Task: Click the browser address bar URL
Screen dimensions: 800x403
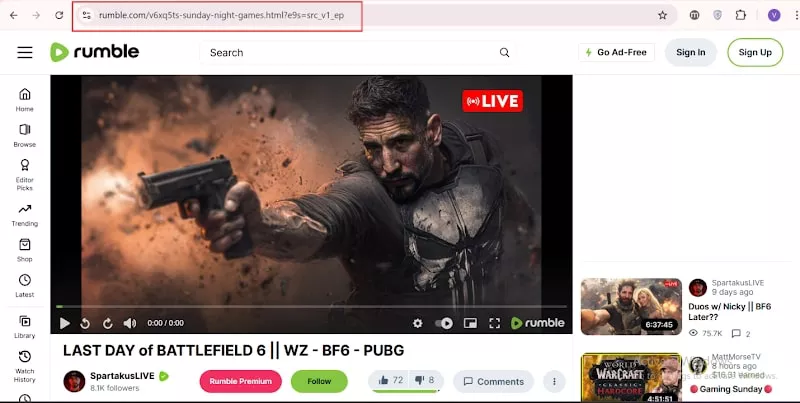Action: [x=221, y=15]
